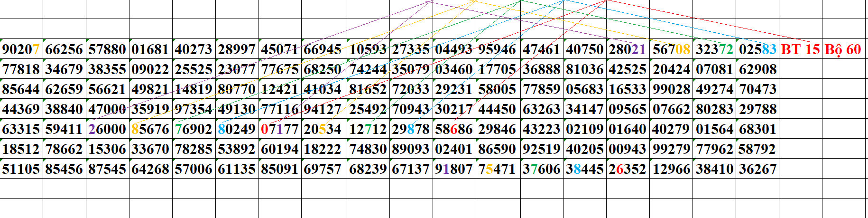
Task: Select cell showing 28021
Action: pos(628,49)
